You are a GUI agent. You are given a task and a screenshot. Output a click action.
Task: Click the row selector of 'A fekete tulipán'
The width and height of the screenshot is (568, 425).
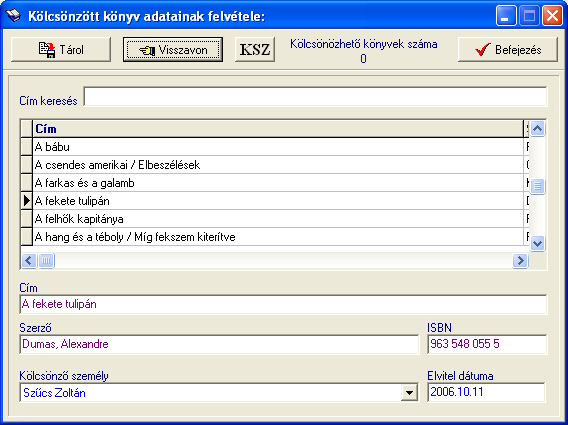(26, 201)
